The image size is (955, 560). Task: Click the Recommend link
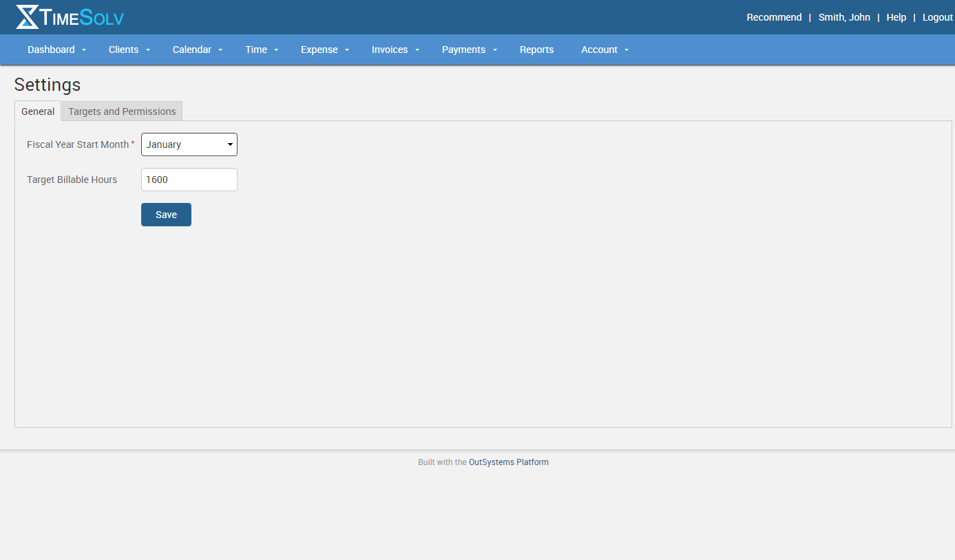774,17
